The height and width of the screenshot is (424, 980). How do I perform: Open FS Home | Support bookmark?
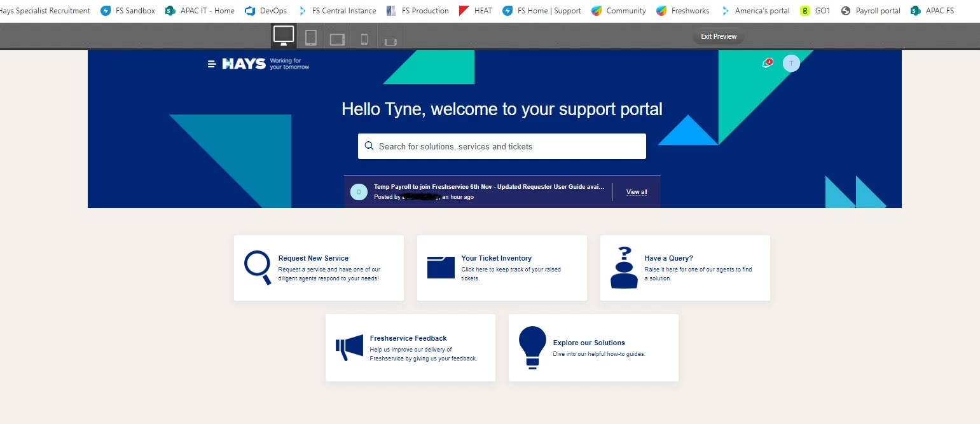[542, 10]
